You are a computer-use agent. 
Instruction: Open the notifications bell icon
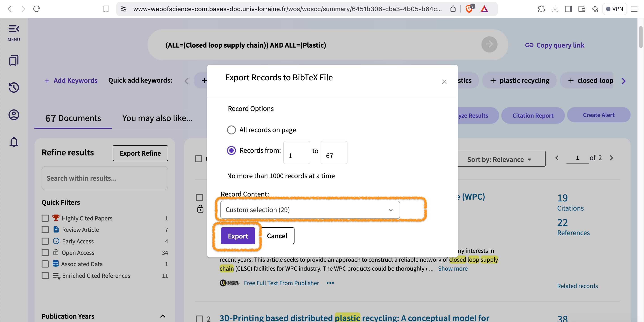pos(14,142)
